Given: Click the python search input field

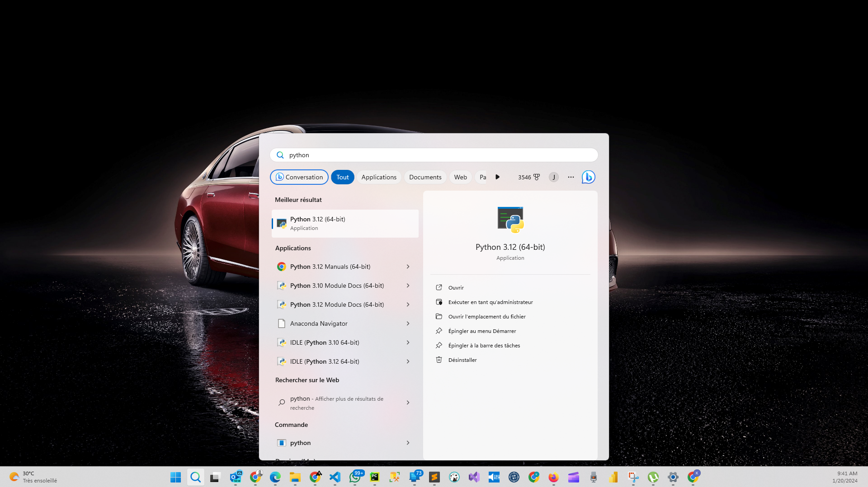Looking at the screenshot, I should tap(434, 155).
